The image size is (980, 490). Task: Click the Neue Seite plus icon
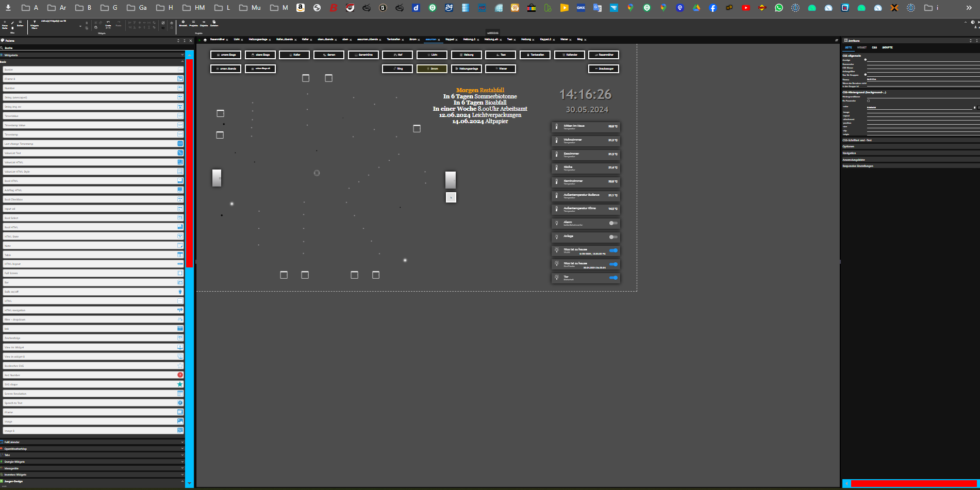5,22
